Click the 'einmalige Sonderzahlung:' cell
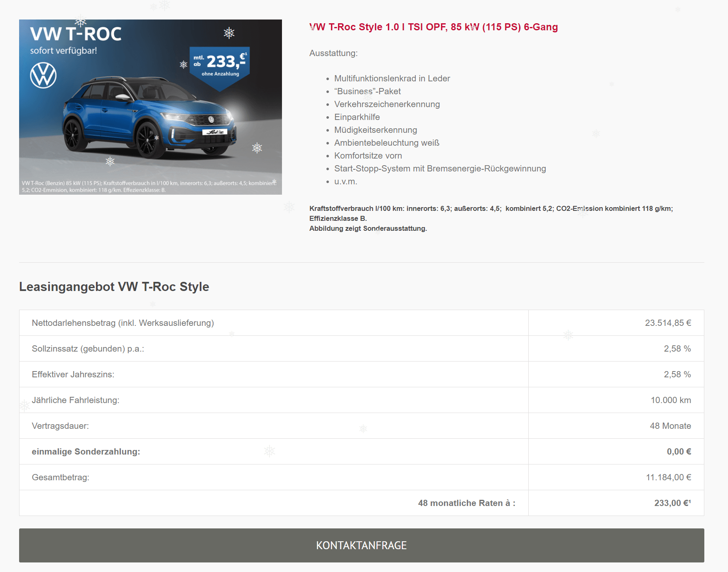Image resolution: width=728 pixels, height=572 pixels. 274,452
